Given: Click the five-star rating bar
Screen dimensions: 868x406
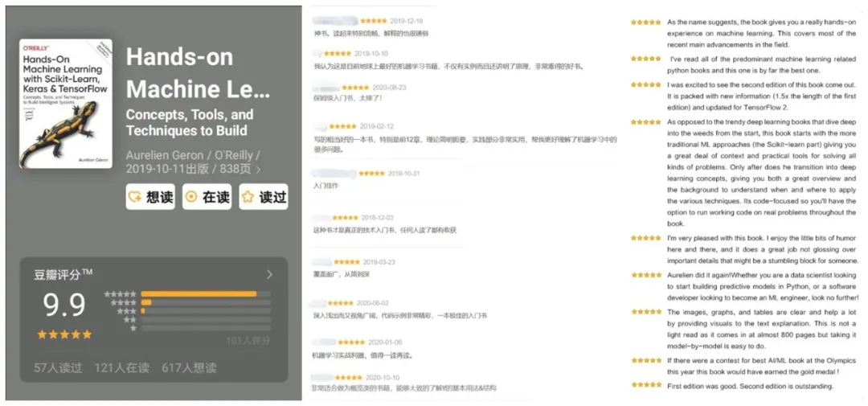Looking at the screenshot, I should tap(206, 293).
